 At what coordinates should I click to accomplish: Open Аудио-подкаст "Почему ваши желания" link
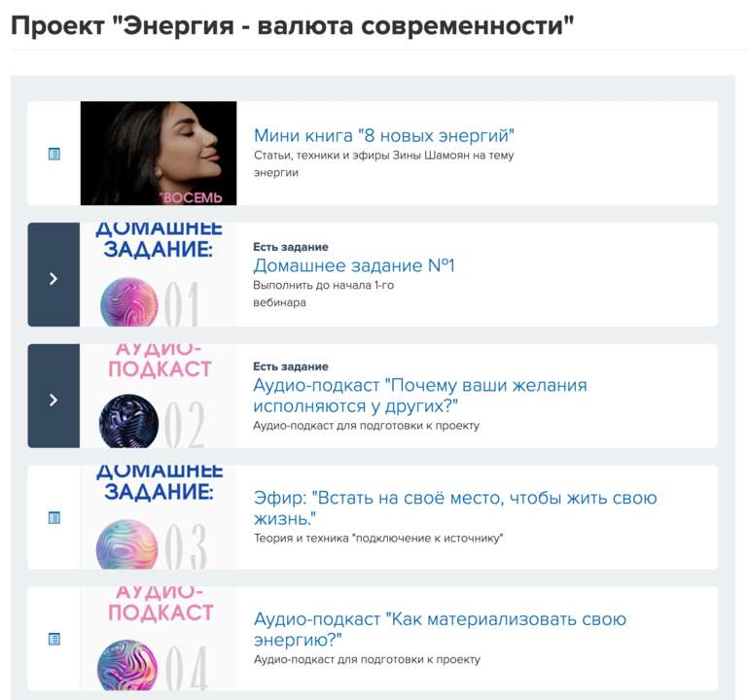(420, 396)
